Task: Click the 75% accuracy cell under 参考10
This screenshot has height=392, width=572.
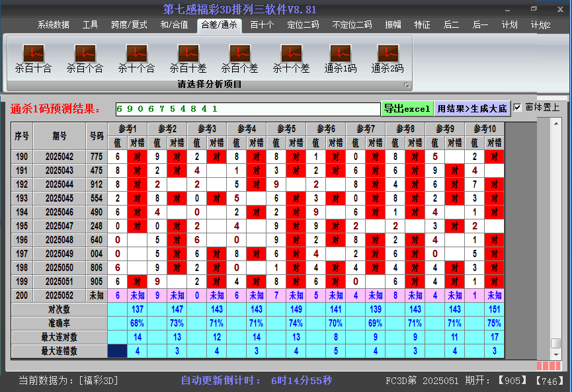Action: point(495,323)
